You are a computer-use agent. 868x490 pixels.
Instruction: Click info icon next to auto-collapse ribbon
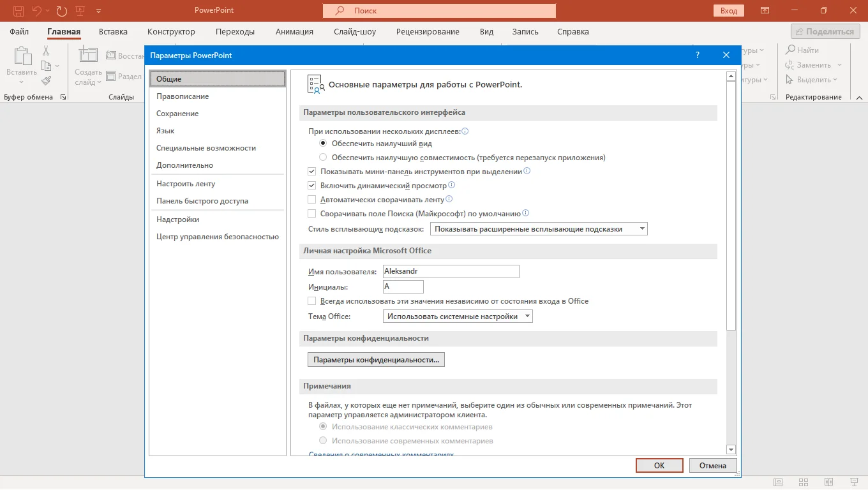(449, 199)
